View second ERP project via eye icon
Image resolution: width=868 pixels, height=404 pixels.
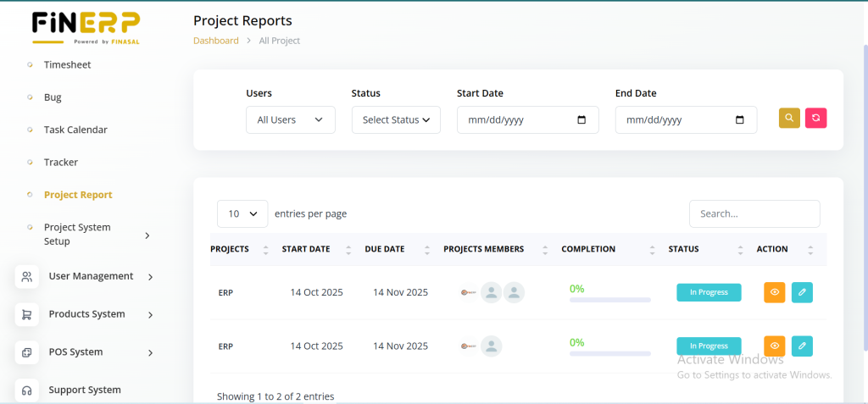pyautogui.click(x=774, y=346)
